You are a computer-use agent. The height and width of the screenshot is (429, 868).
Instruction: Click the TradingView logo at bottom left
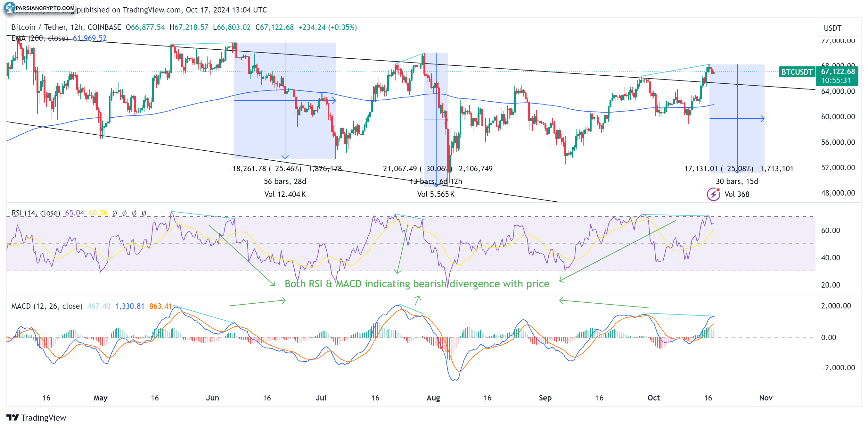[37, 417]
